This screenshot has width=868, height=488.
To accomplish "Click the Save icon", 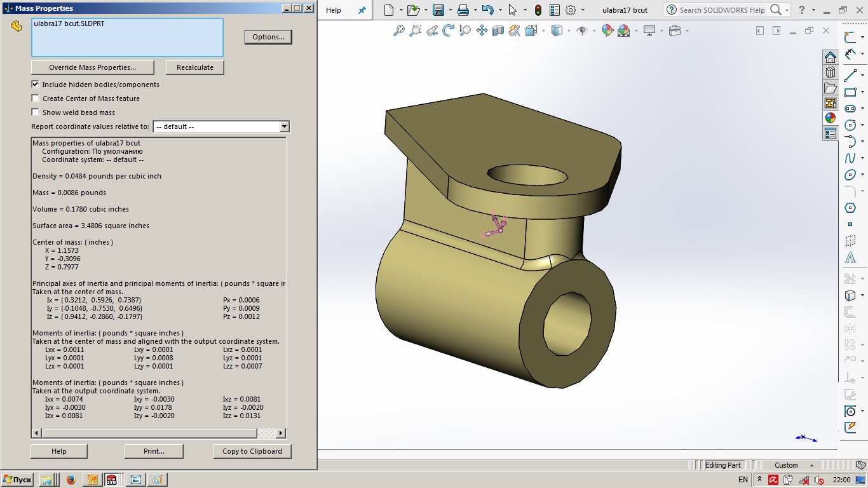I will point(438,10).
